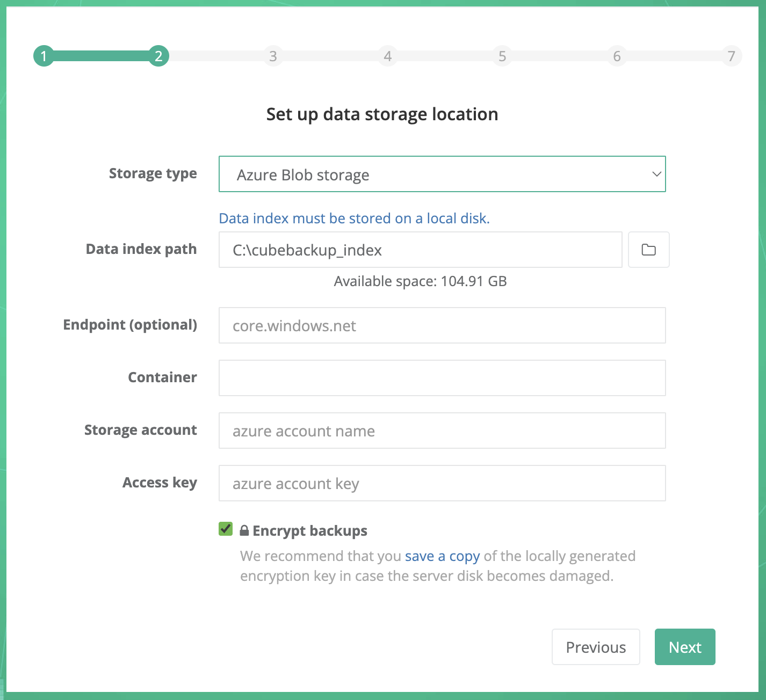
Task: Go to wizard step 1
Action: pyautogui.click(x=44, y=56)
